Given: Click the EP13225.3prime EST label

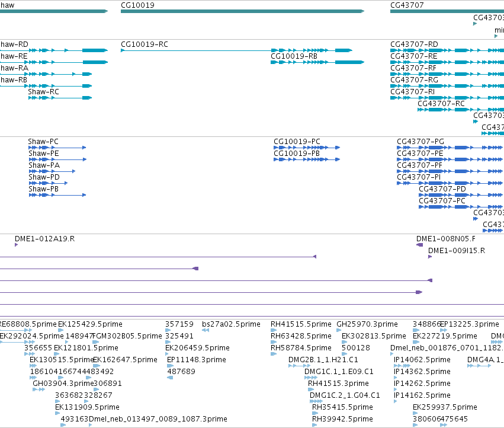Looking at the screenshot, I should 469,324.
